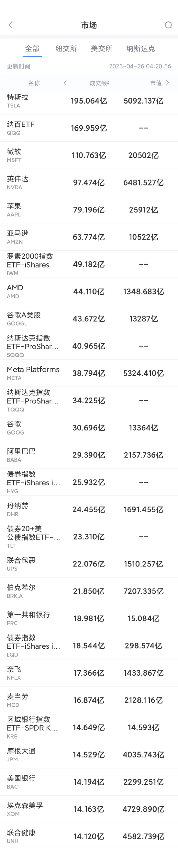Select 阿里巴巴 BABA row
This screenshot has width=178, height=868.
pos(89,455)
